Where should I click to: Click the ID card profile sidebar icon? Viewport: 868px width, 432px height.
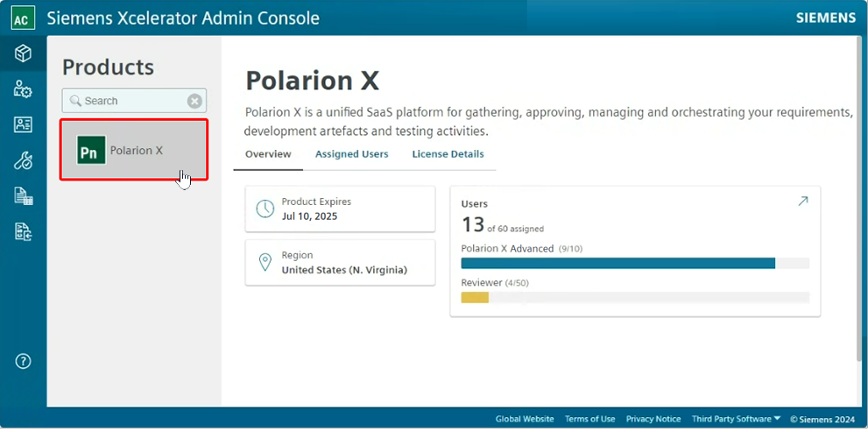(24, 124)
